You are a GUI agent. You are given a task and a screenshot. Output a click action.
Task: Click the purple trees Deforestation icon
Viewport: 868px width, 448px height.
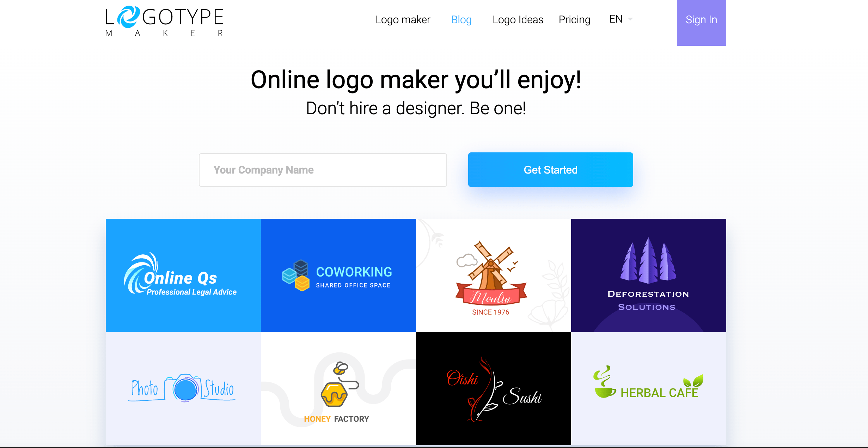click(x=648, y=260)
